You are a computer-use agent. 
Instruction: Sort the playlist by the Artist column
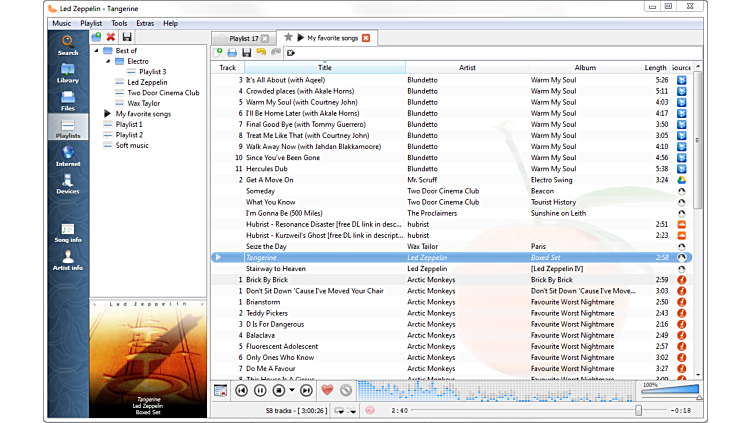coord(467,68)
